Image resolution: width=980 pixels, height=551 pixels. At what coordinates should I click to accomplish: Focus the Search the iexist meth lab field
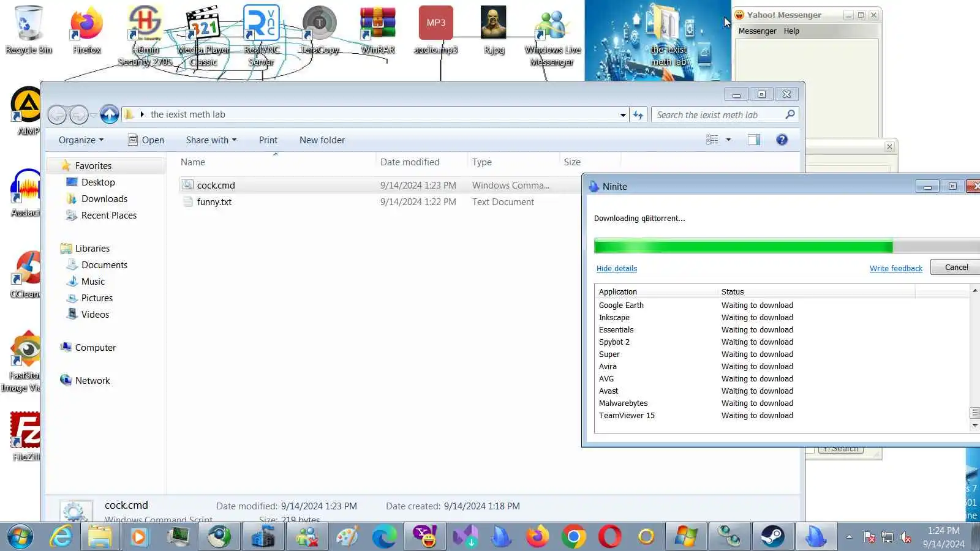click(x=725, y=114)
